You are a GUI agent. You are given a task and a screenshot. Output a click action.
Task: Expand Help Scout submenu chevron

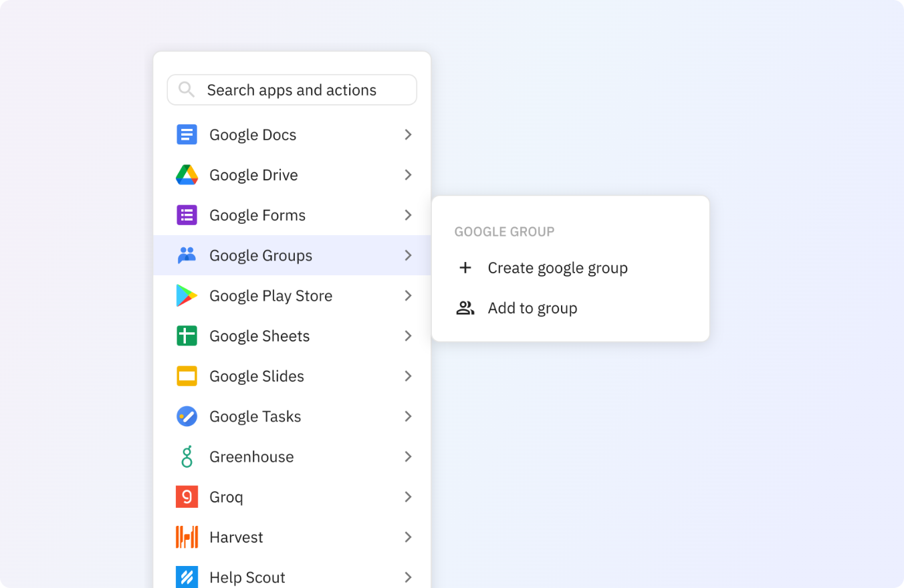[408, 577]
